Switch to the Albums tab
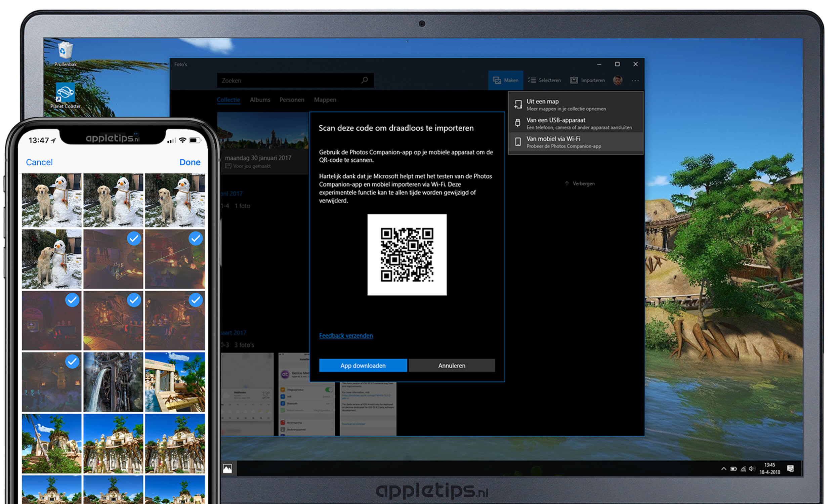 coord(260,99)
